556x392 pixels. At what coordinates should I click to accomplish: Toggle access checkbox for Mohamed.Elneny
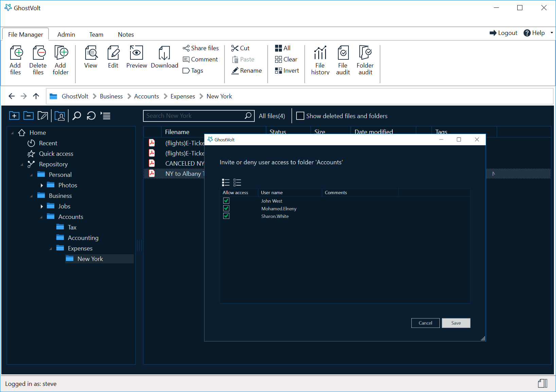[x=226, y=208]
